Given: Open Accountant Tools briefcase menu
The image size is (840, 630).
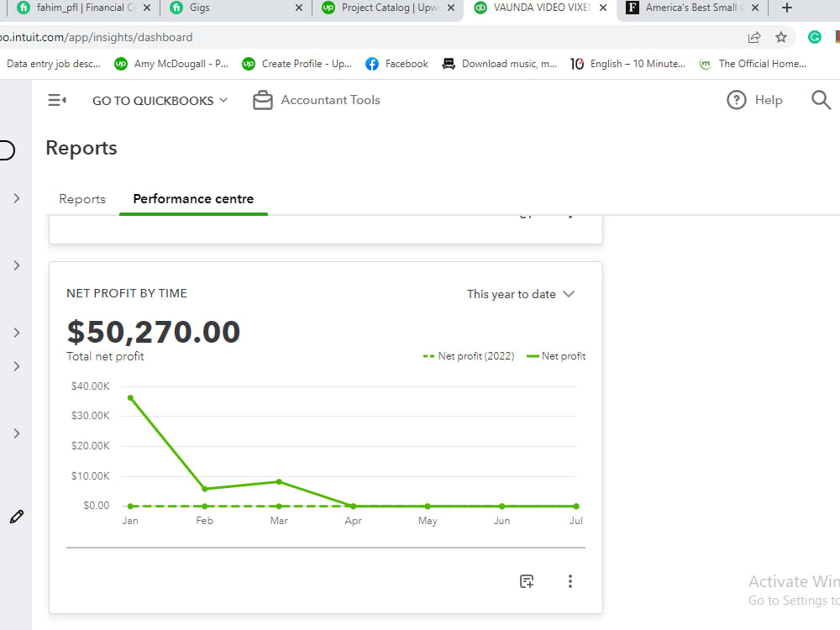Looking at the screenshot, I should [316, 100].
